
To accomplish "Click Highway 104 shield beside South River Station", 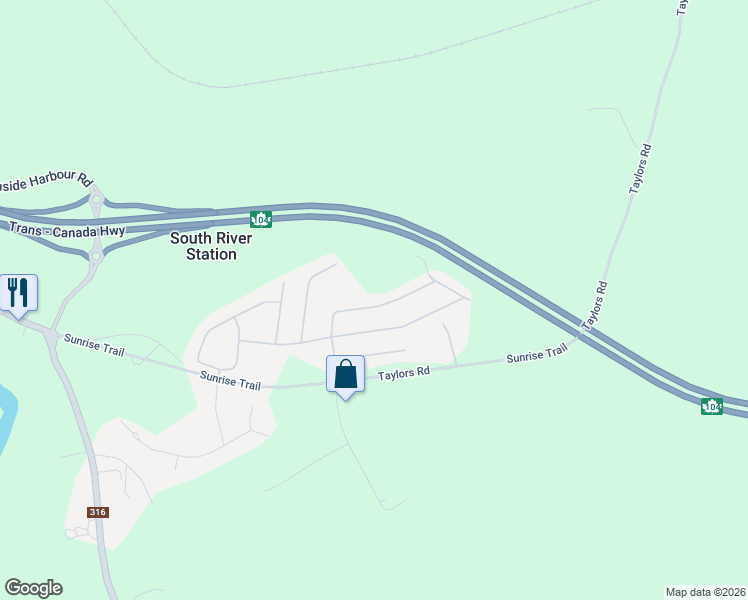I will (x=261, y=219).
